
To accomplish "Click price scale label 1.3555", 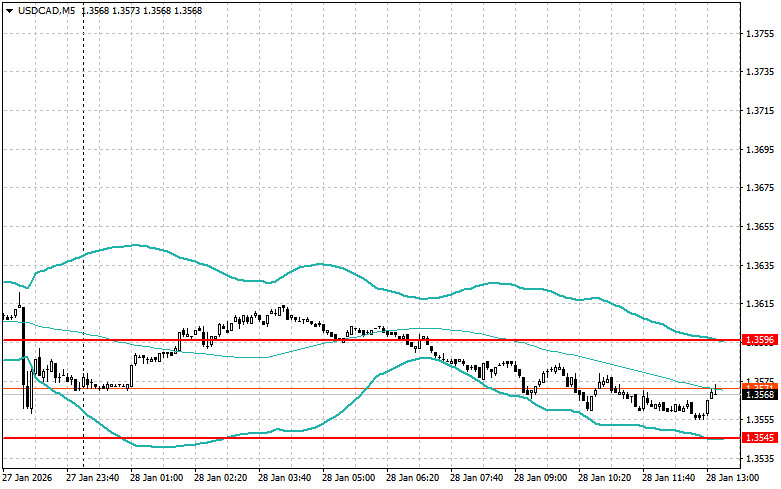I will point(760,420).
